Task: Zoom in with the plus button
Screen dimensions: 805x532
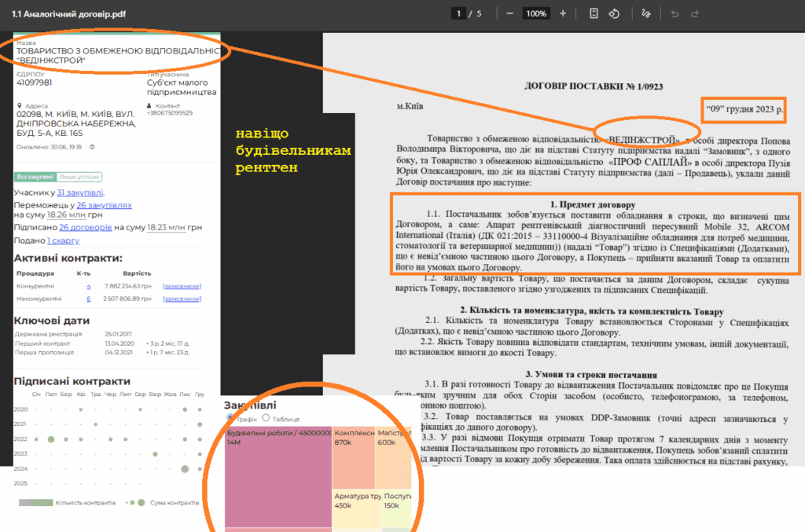Action: (x=563, y=14)
